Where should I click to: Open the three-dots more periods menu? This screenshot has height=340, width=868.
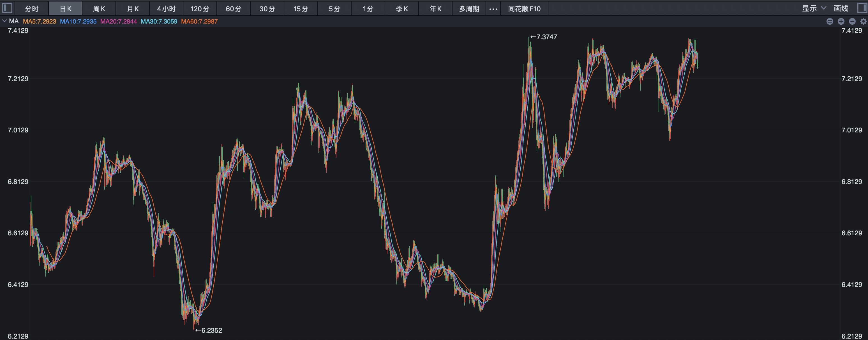[x=493, y=9]
